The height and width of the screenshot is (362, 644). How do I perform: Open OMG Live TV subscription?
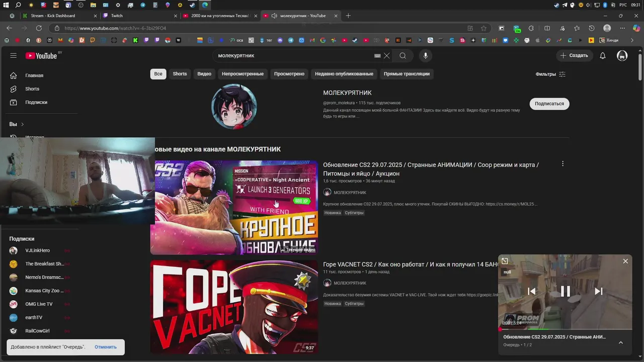pos(39,304)
